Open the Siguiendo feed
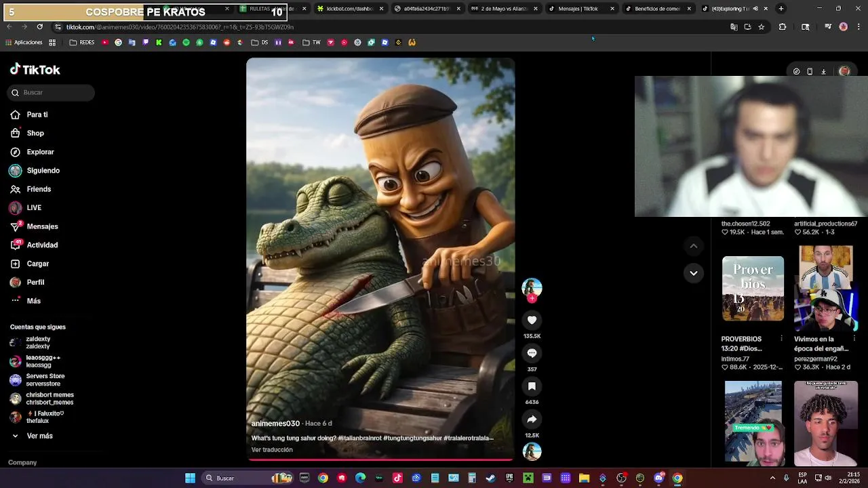The height and width of the screenshot is (488, 868). click(x=35, y=171)
